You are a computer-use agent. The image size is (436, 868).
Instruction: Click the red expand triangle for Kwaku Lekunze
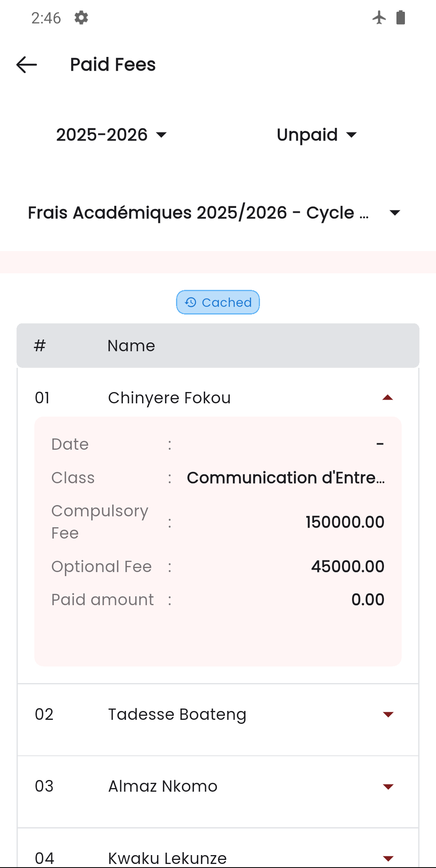pyautogui.click(x=388, y=857)
